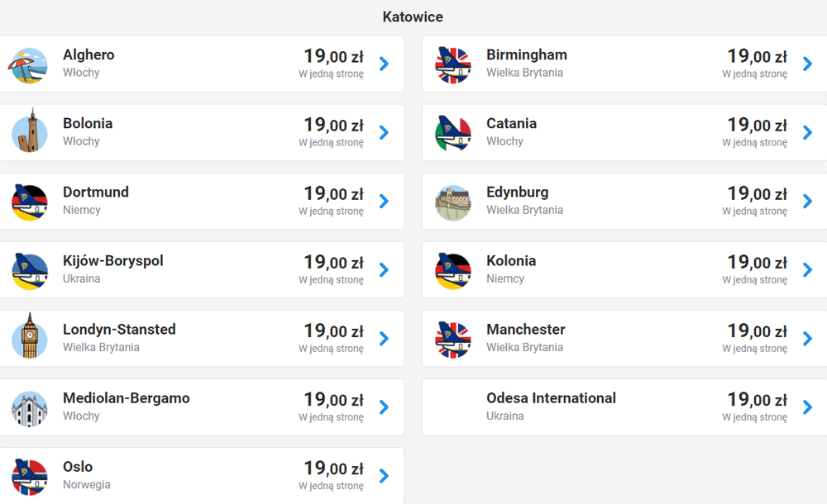Choose the Odesa International destination
This screenshot has width=827, height=504.
tap(551, 398)
